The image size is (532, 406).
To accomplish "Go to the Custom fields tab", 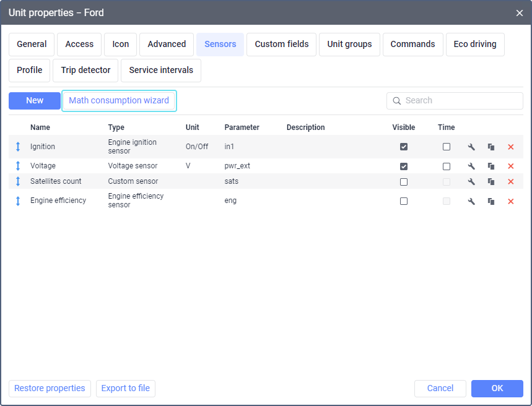I will (282, 45).
